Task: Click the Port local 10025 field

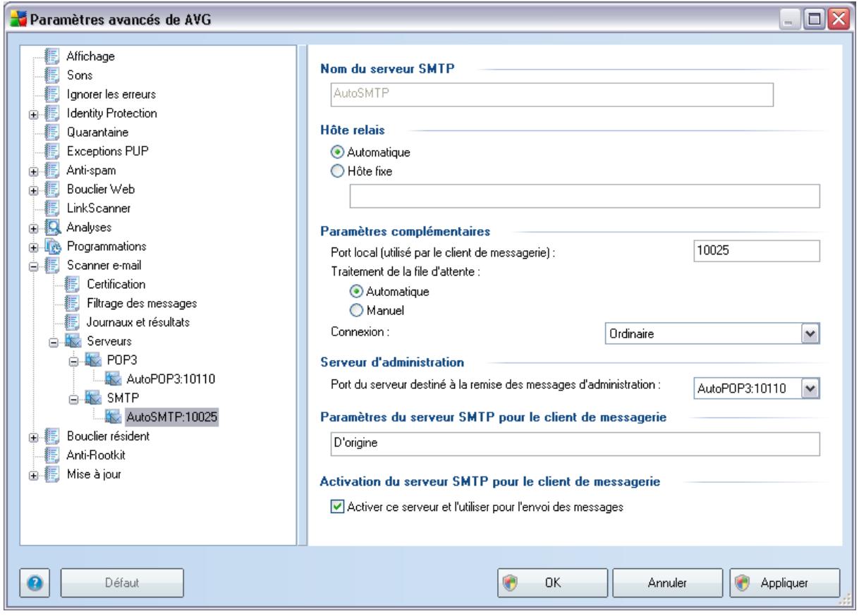Action: point(757,250)
